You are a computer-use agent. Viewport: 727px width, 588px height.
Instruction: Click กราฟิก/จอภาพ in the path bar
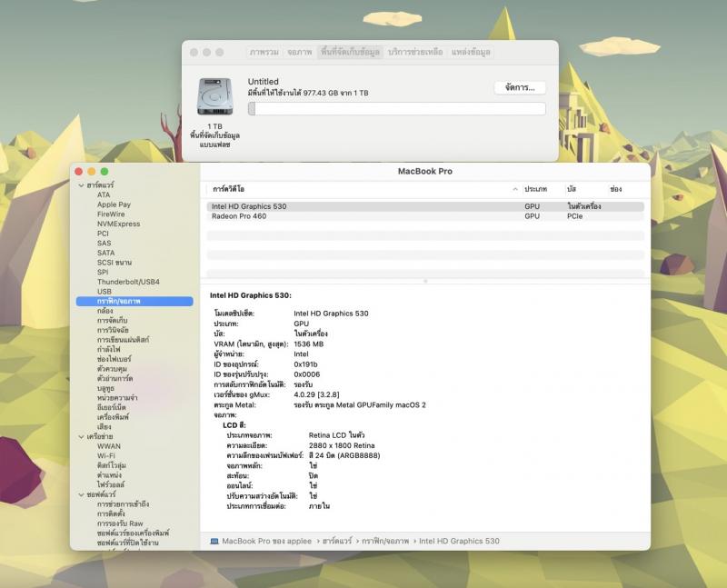(385, 541)
